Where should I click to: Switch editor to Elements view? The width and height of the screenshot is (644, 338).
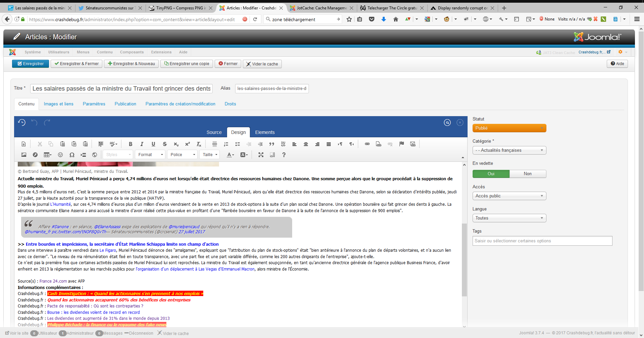pos(265,132)
